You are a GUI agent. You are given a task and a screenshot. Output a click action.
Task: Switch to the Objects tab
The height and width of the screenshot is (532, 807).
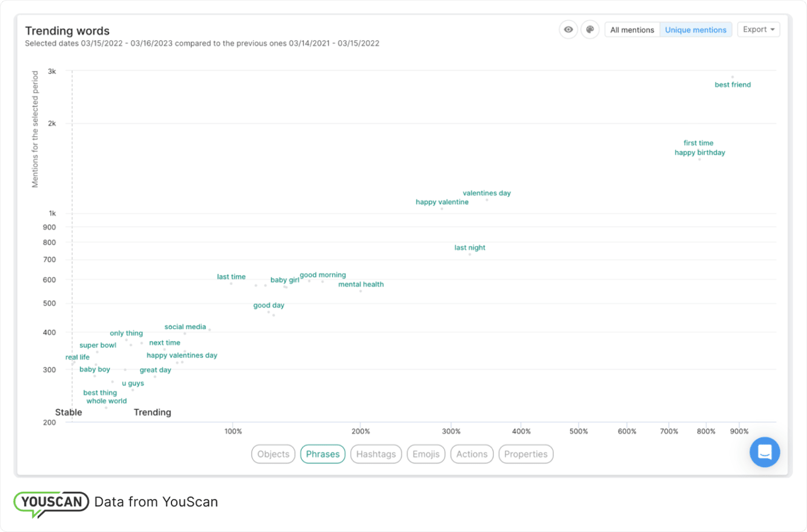(x=273, y=454)
